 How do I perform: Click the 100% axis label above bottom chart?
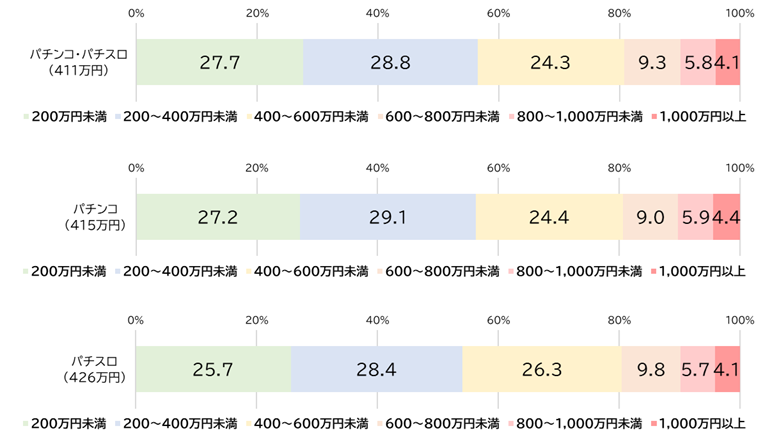tap(739, 320)
